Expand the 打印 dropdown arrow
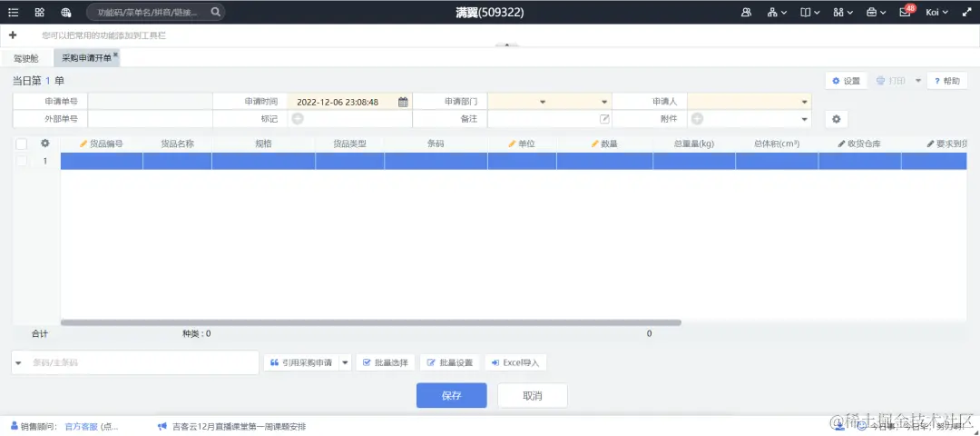 (x=918, y=81)
